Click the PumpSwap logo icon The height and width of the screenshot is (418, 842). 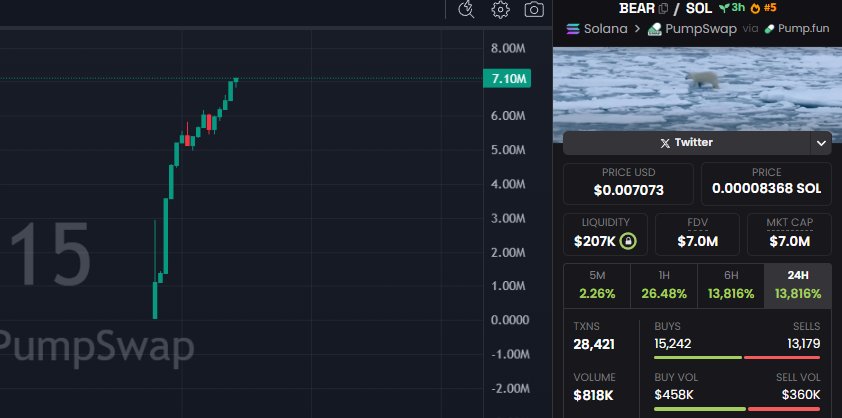pos(654,29)
